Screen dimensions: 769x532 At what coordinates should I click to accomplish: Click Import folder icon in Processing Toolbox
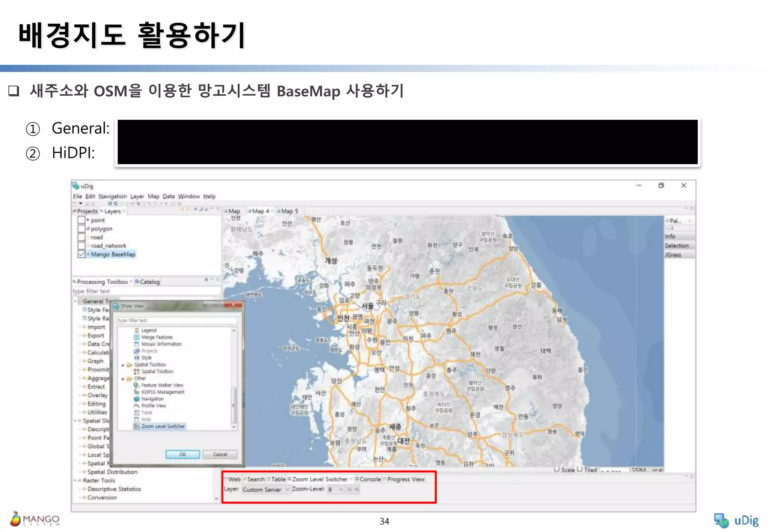pyautogui.click(x=84, y=327)
